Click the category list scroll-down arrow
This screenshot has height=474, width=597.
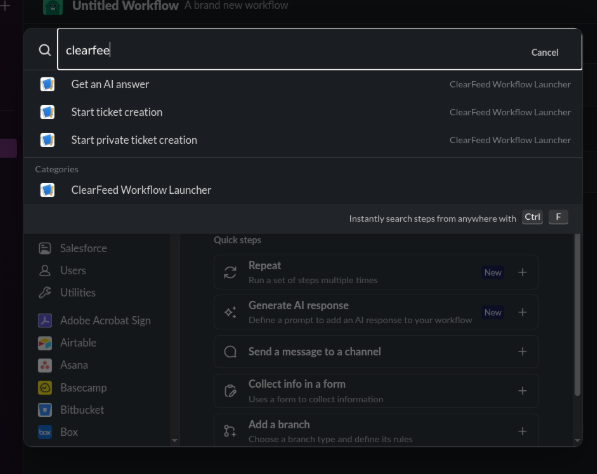click(175, 440)
